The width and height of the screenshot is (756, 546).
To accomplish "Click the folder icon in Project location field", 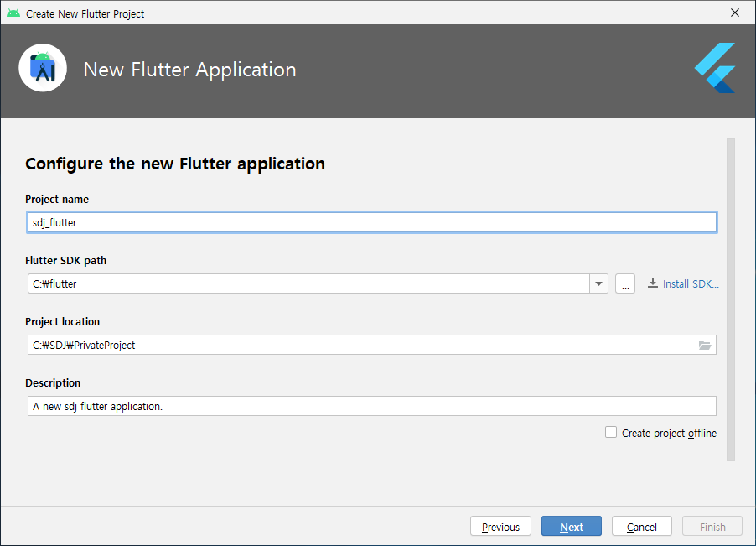I will [705, 346].
